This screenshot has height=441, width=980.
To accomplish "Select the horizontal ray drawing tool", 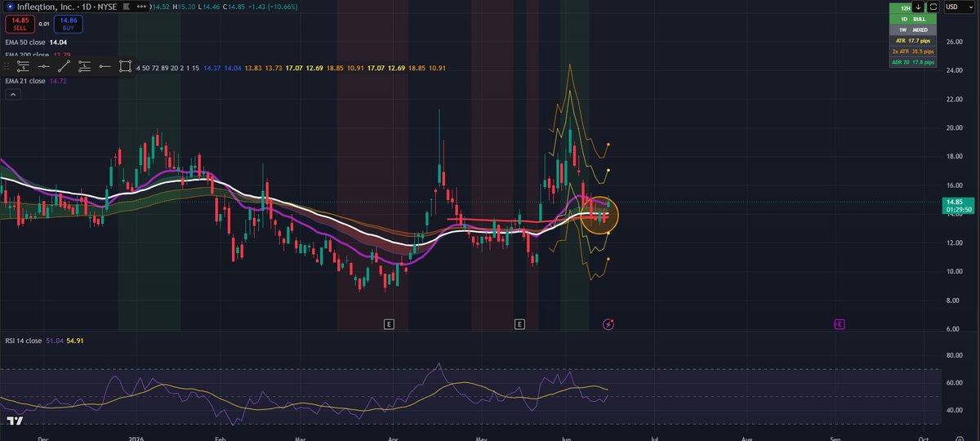I will click(105, 66).
